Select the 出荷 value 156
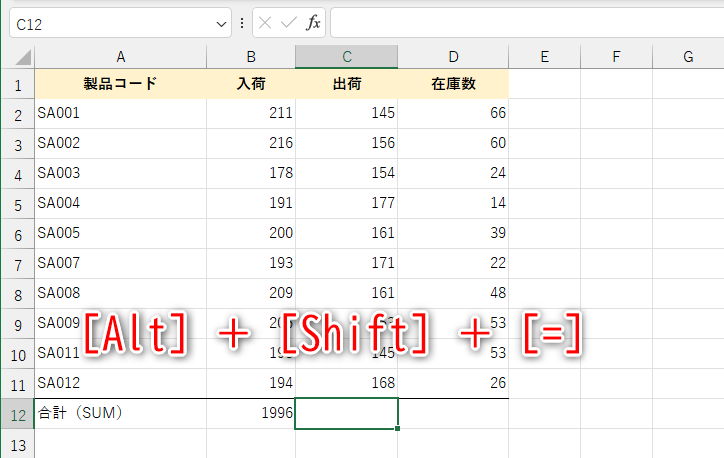This screenshot has height=458, width=724. [347, 144]
